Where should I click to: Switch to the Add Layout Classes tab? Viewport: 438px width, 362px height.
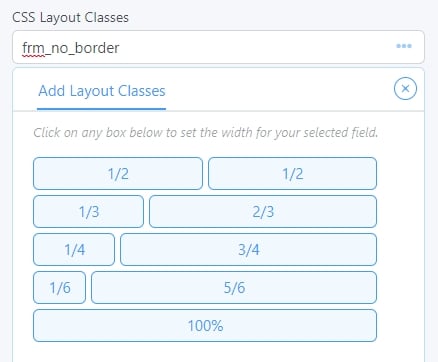(102, 91)
